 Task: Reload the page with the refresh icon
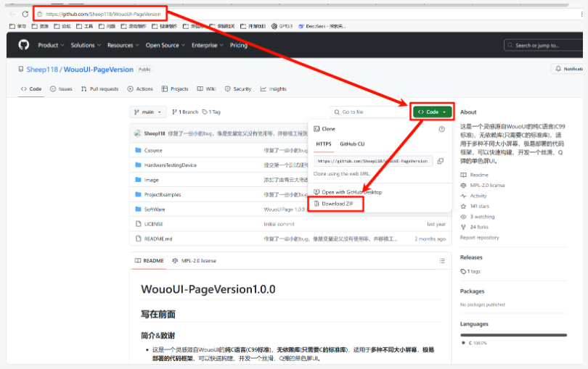[25, 14]
